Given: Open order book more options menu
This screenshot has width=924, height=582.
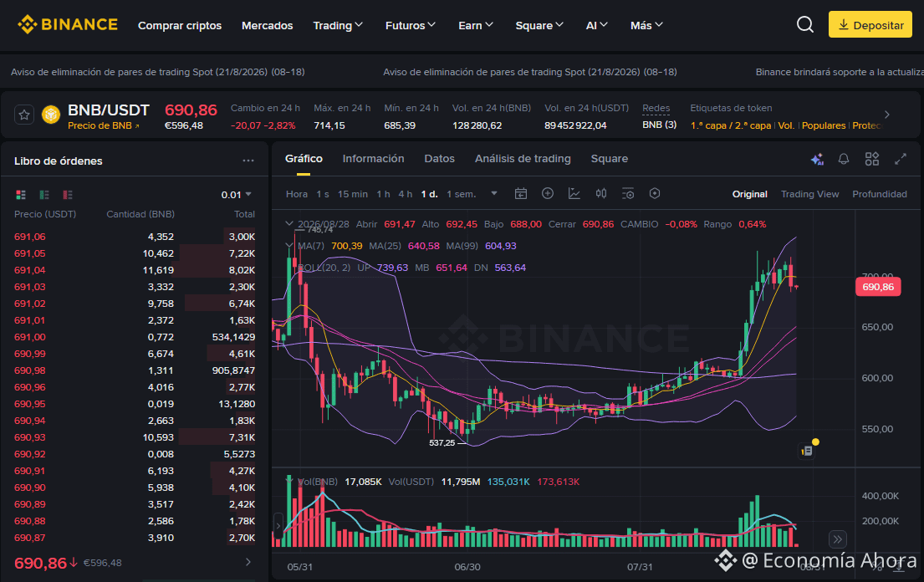Looking at the screenshot, I should pyautogui.click(x=248, y=161).
